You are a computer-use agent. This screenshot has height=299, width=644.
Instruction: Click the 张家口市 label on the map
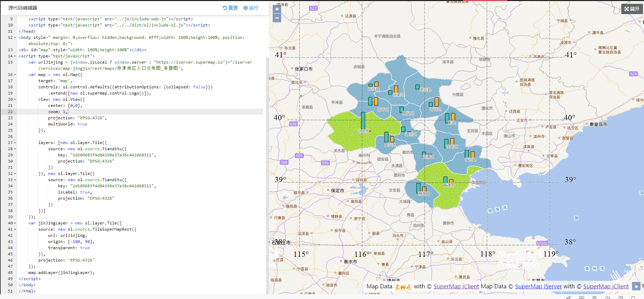[x=304, y=69]
